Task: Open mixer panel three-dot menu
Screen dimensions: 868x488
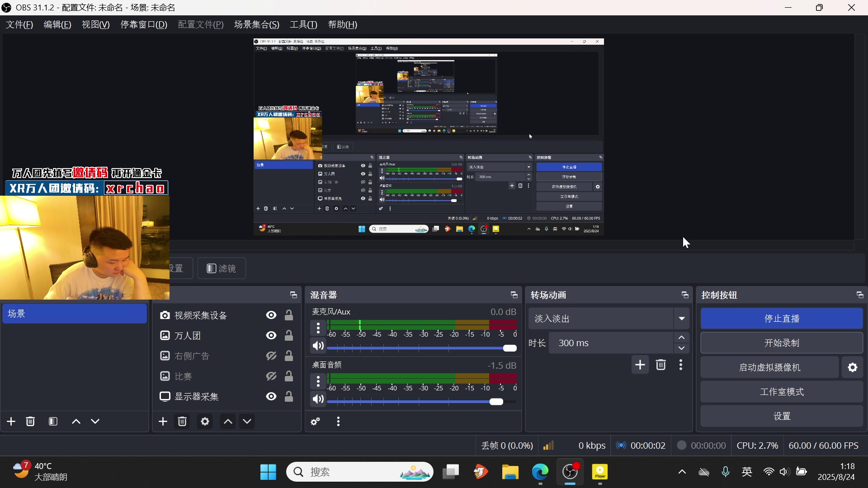Action: point(338,422)
